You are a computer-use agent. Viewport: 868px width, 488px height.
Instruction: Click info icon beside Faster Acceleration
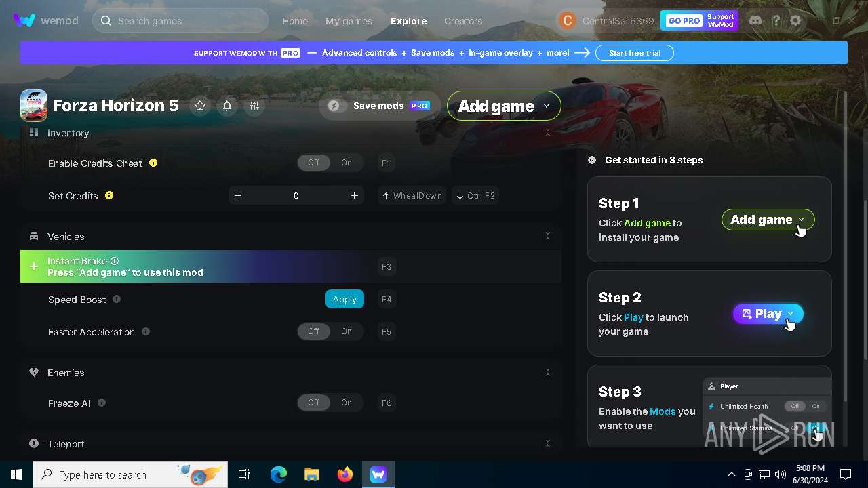(146, 331)
